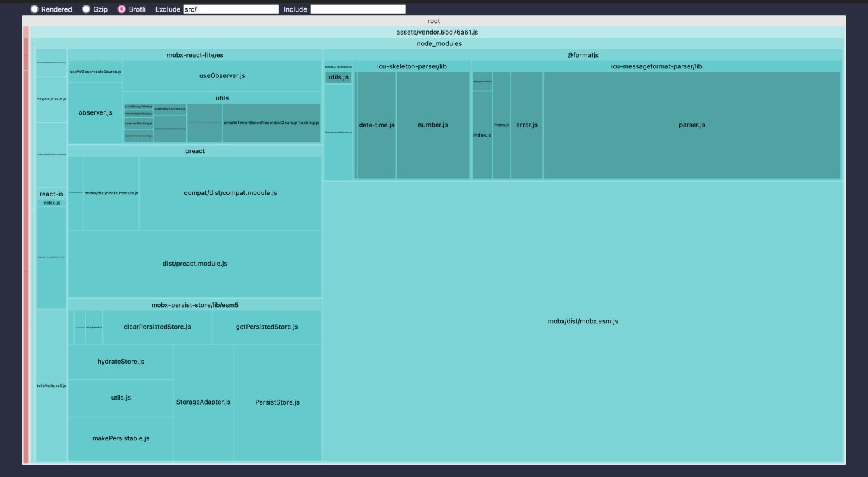Viewport: 868px width, 477px height.
Task: Select dist/preact.module.js block
Action: pos(195,264)
